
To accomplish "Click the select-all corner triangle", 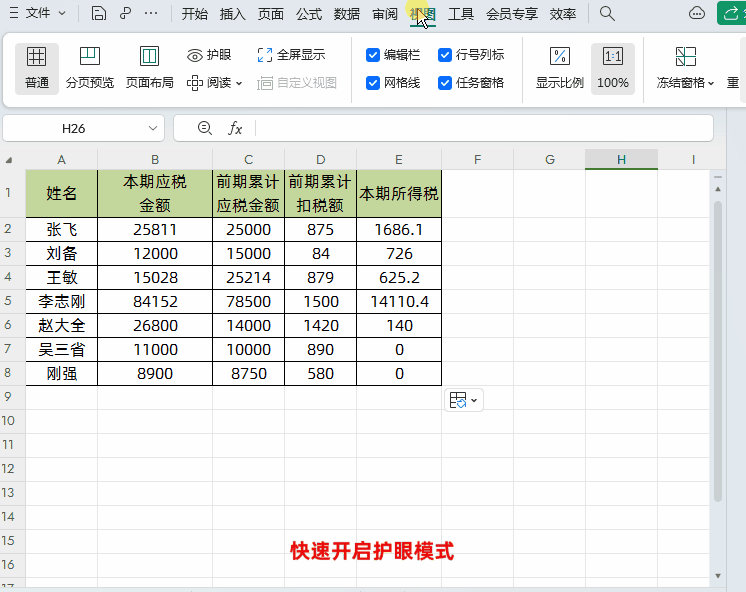I will pyautogui.click(x=9, y=160).
